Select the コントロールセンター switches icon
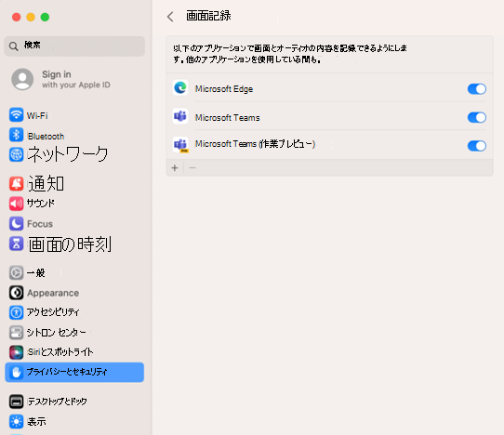 coord(16,333)
